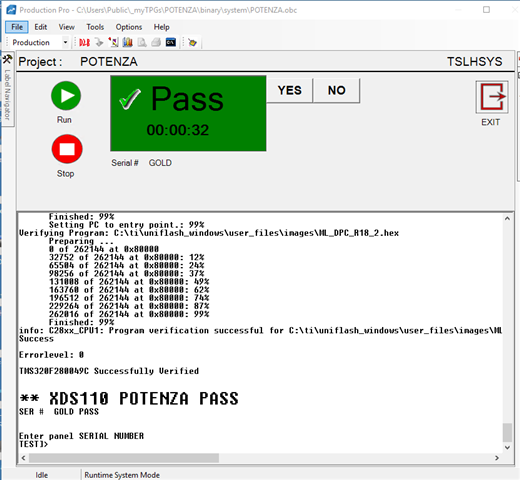Click the hammer tools icon on the side tab

[7, 59]
